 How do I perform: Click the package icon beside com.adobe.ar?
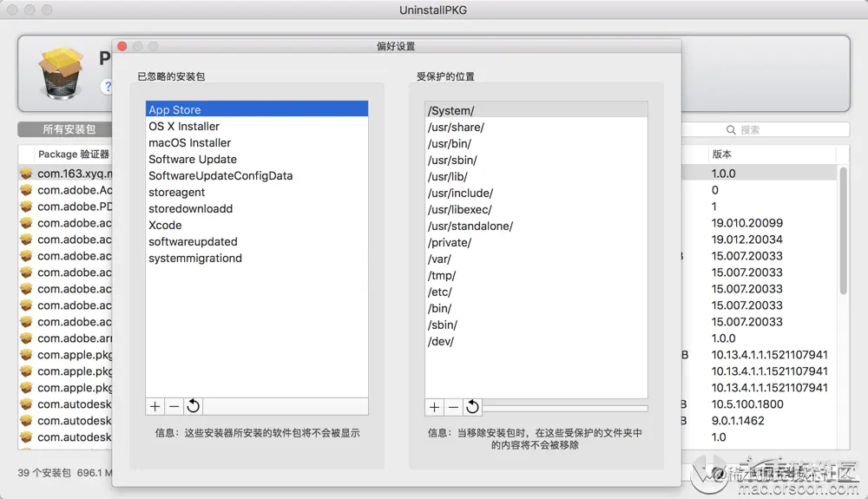[x=26, y=338]
